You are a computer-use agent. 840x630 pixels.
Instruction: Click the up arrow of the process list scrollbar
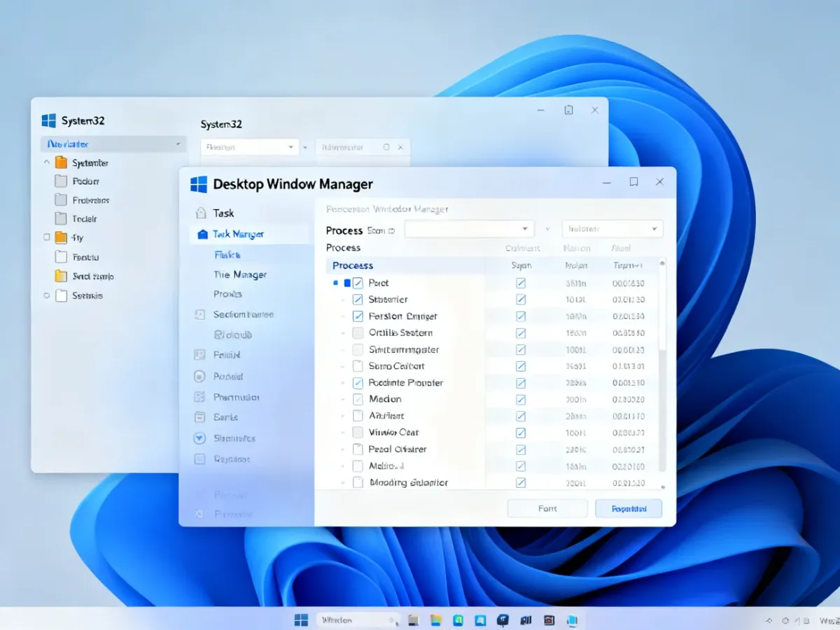[663, 262]
